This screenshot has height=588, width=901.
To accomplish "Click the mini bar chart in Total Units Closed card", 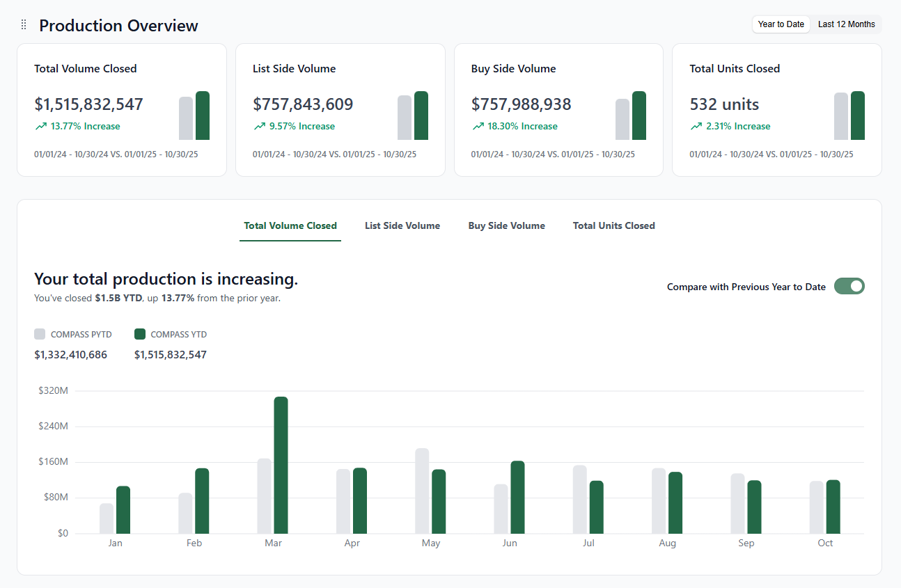I will click(849, 116).
